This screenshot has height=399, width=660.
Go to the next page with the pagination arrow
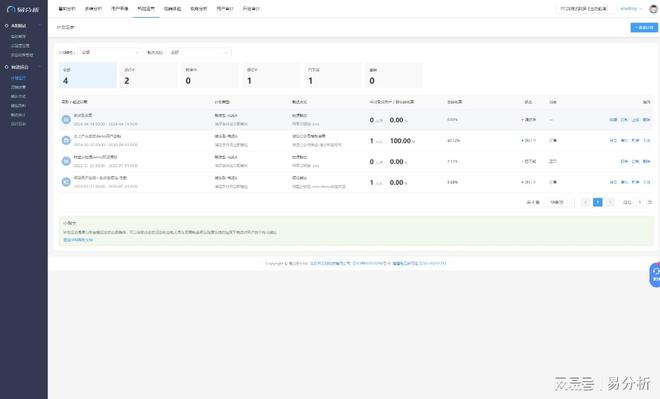[x=610, y=202]
